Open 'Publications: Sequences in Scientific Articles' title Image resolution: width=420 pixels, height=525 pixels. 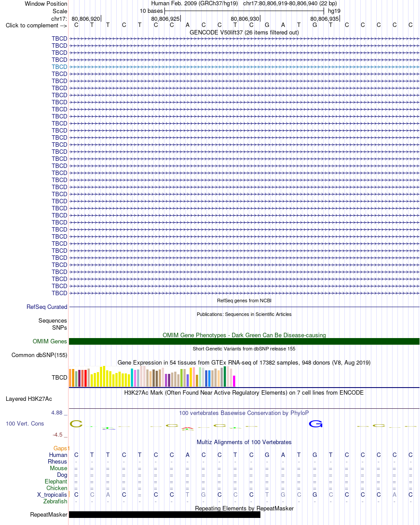[244, 314]
